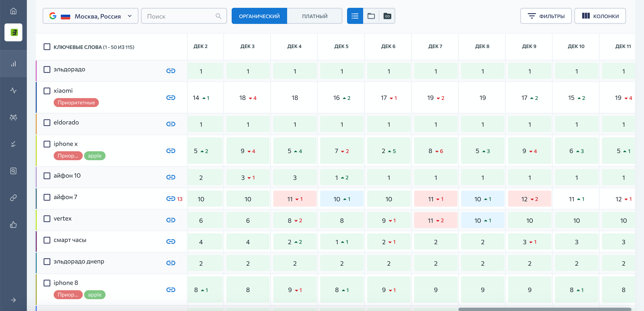Switch to linked-folder URL view icon
The image size is (644, 311).
click(387, 16)
